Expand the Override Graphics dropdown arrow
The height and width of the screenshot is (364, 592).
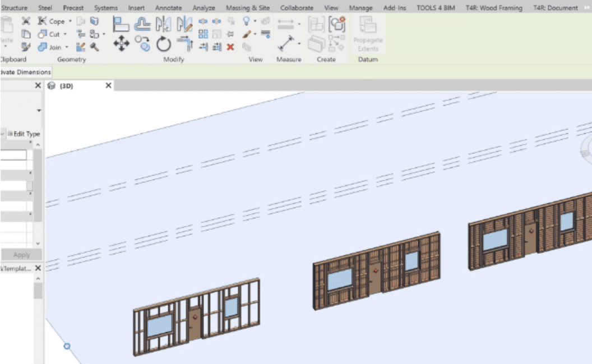click(255, 34)
